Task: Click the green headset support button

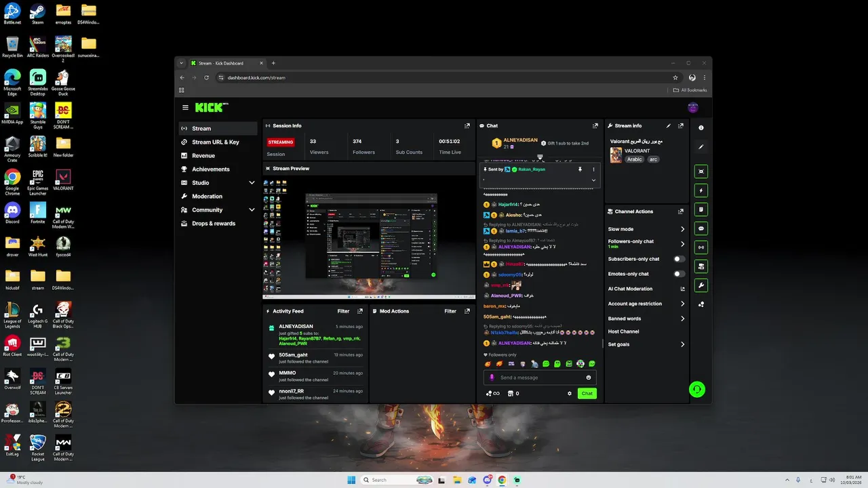Action: pos(696,389)
